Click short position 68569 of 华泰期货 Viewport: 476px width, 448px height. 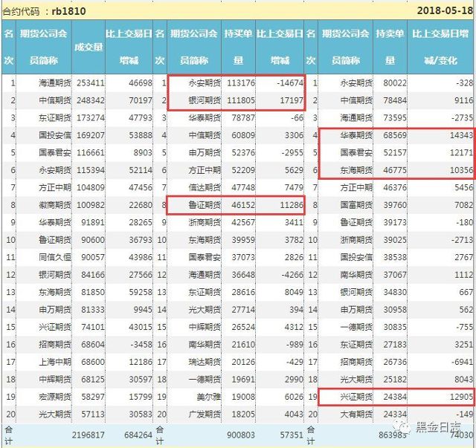(395, 135)
